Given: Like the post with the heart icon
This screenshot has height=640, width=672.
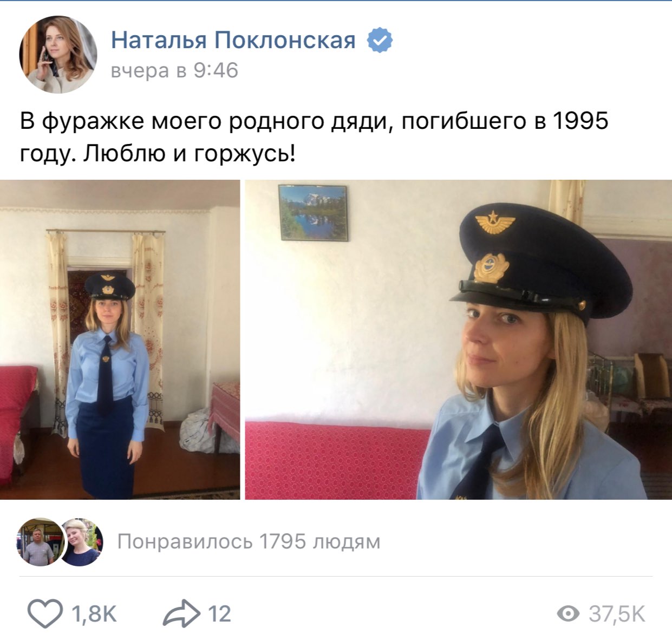Looking at the screenshot, I should (45, 614).
